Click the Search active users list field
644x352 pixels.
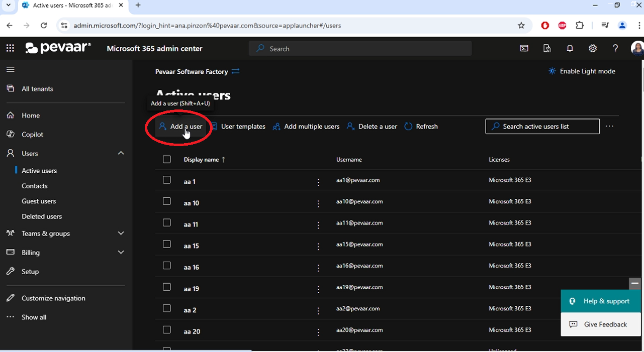542,127
